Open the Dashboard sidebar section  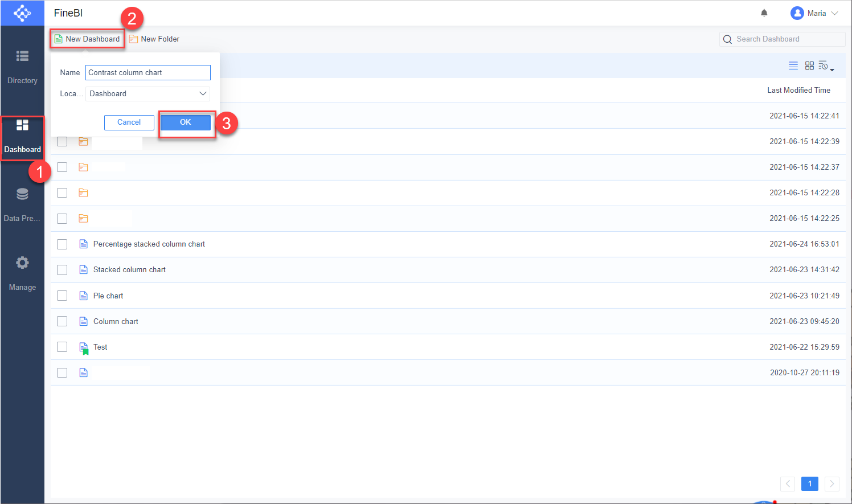coord(22,137)
